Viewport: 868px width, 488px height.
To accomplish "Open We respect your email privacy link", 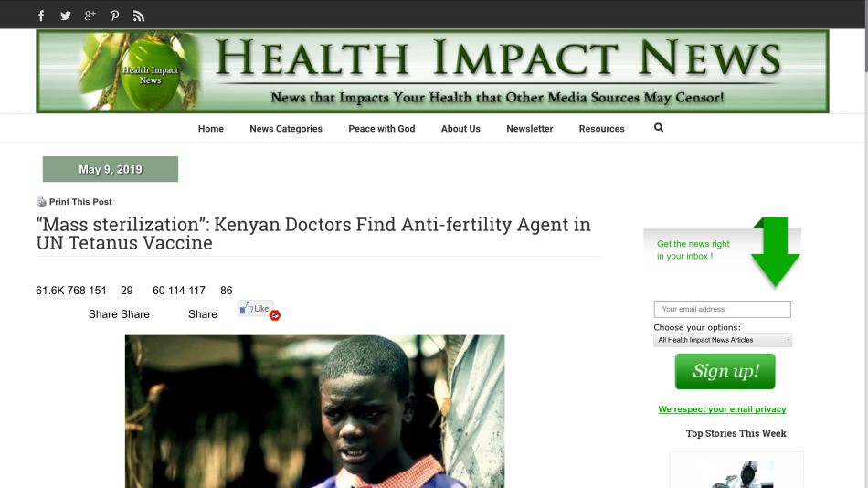I will pos(722,409).
